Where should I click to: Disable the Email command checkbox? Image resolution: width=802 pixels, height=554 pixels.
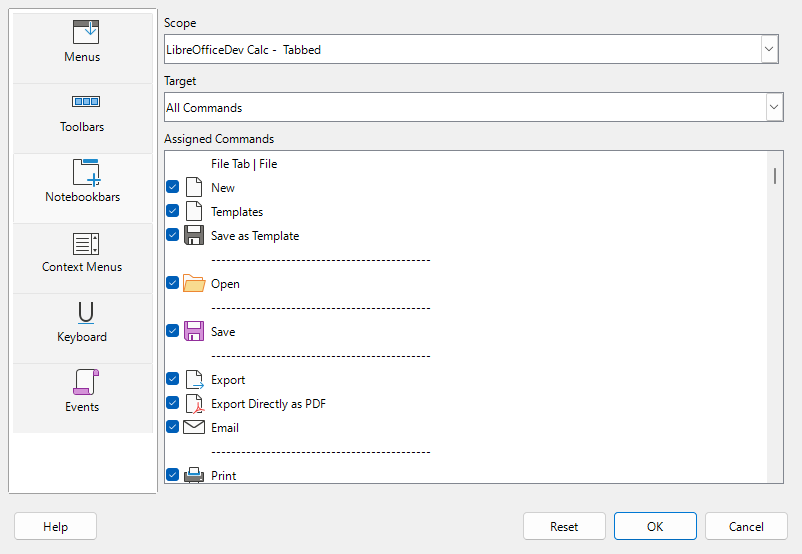[x=172, y=427]
